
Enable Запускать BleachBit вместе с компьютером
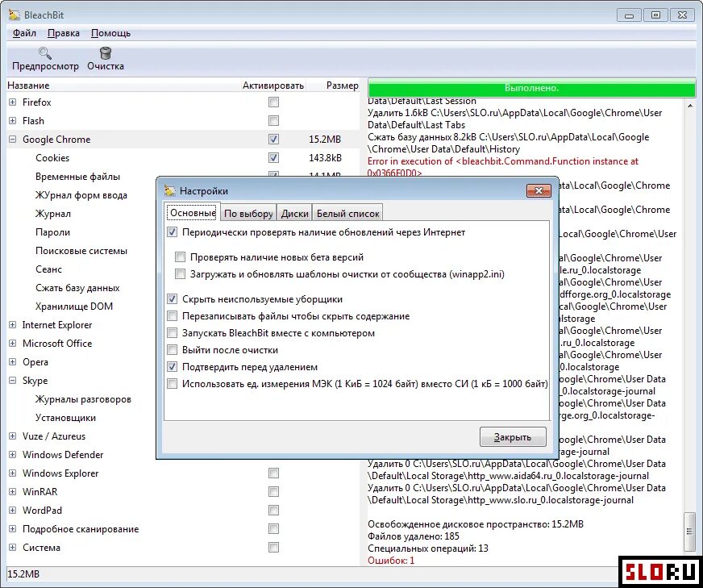coord(173,333)
